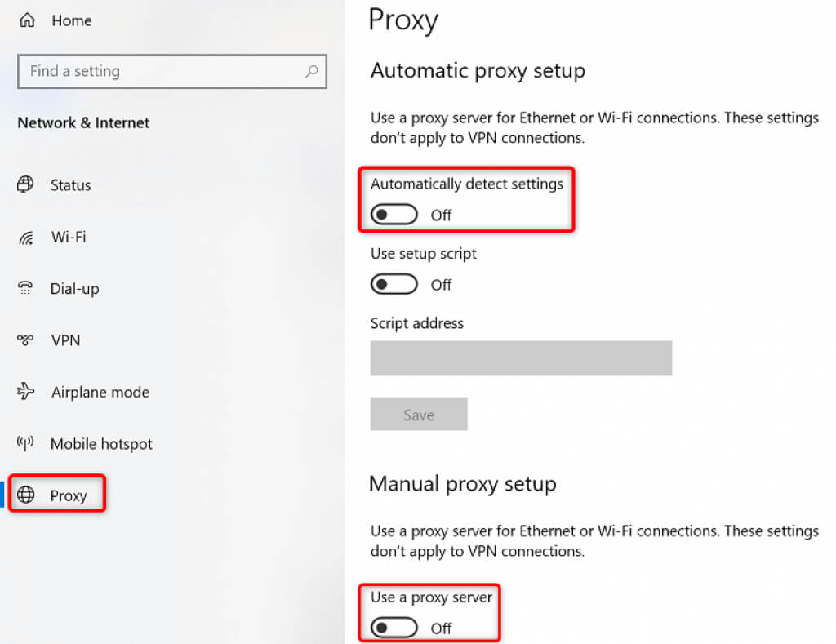The height and width of the screenshot is (644, 836).
Task: Click the Script address text field
Action: click(521, 358)
